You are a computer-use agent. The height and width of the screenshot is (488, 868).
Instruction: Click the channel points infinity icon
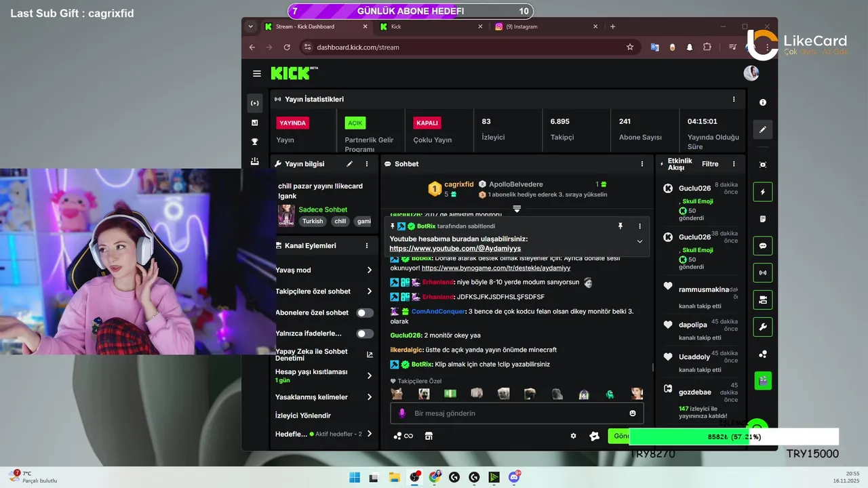[x=403, y=436]
